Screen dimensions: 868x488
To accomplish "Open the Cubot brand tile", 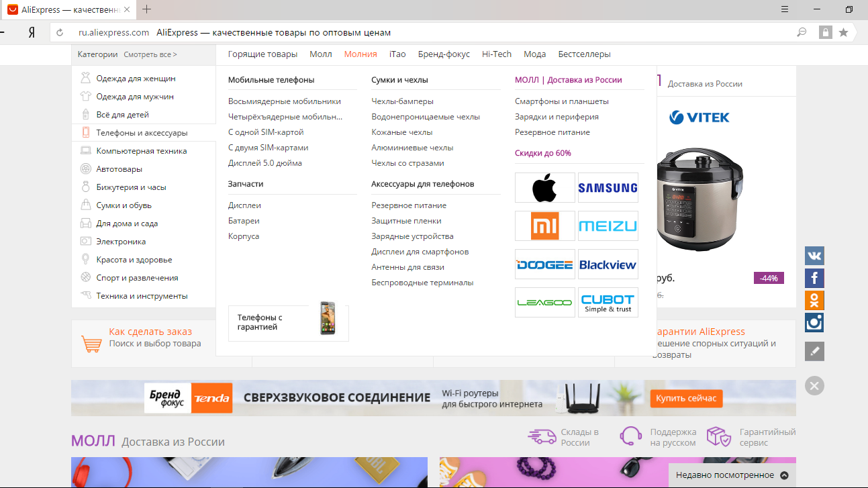I will point(608,303).
